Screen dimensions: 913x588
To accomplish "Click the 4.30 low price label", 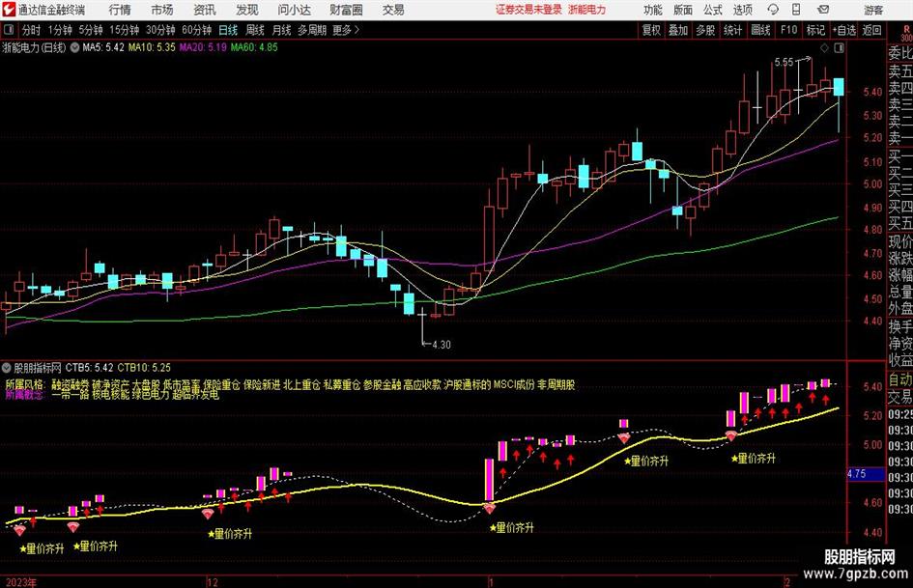I will click(x=442, y=345).
